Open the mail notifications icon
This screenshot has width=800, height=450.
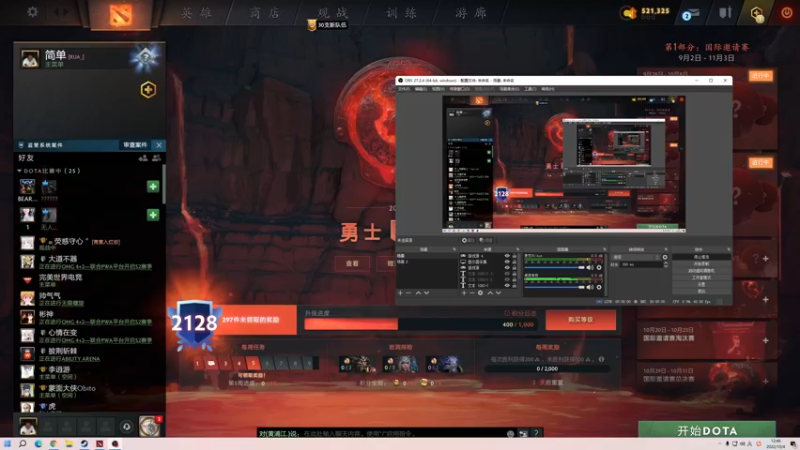pyautogui.click(x=690, y=13)
